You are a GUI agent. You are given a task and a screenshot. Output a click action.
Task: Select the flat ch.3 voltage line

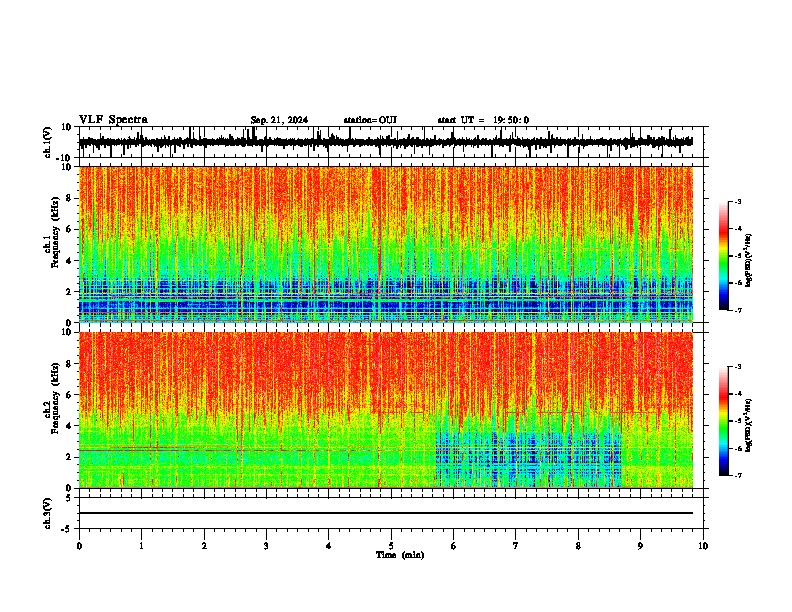coord(386,513)
